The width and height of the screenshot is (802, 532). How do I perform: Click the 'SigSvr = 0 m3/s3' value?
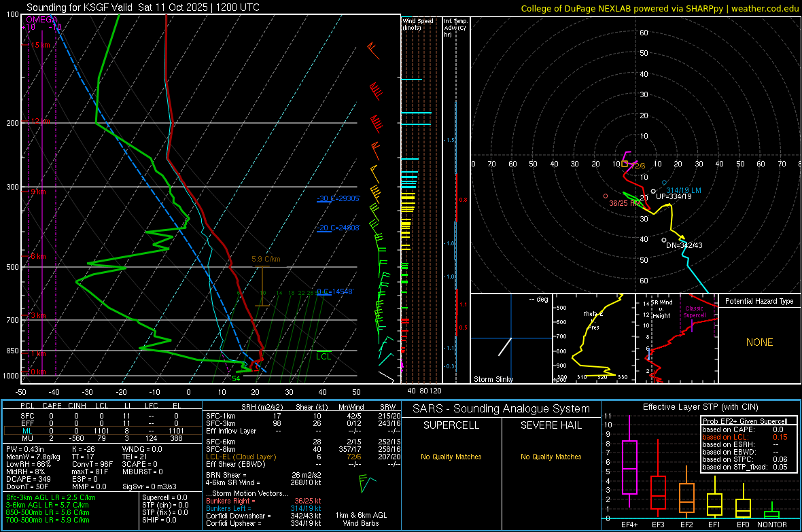[150, 486]
